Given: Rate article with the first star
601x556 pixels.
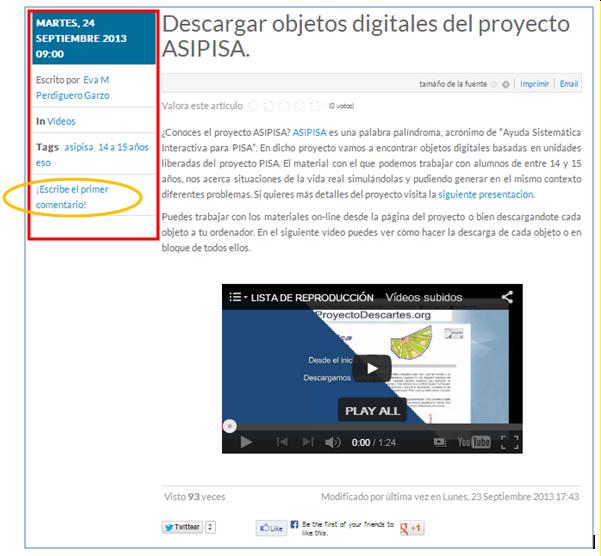Looking at the screenshot, I should (x=253, y=105).
